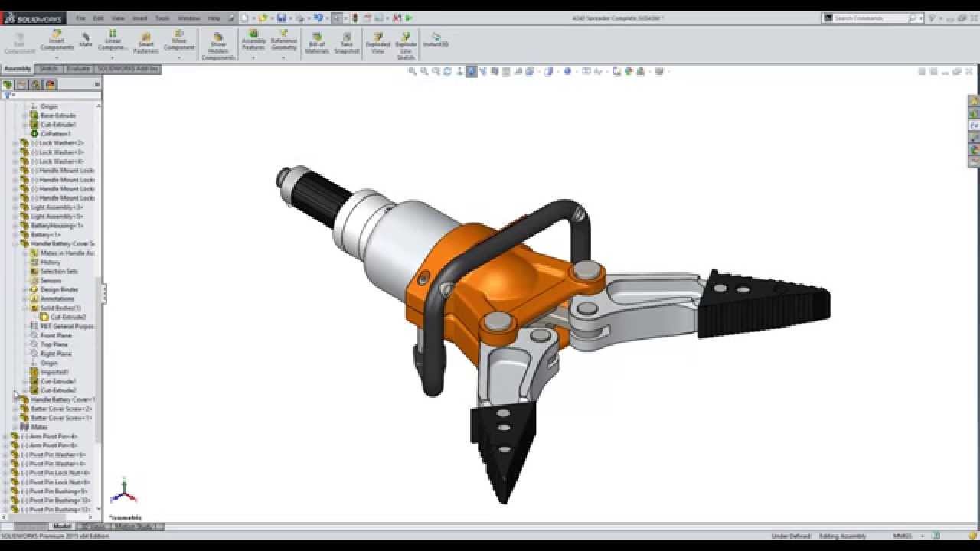Click the feature tree vertical scrollbar
The width and height of the screenshot is (980, 551).
coord(98,360)
